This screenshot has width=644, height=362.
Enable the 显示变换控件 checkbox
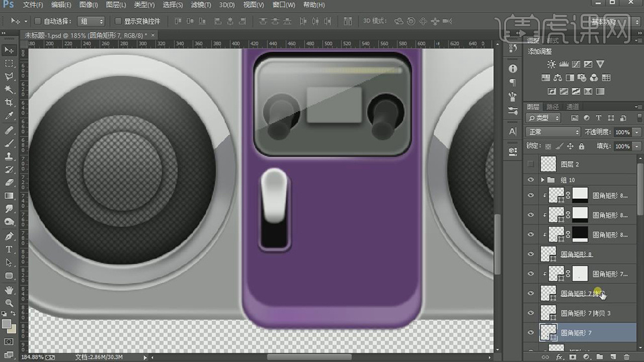tap(118, 21)
